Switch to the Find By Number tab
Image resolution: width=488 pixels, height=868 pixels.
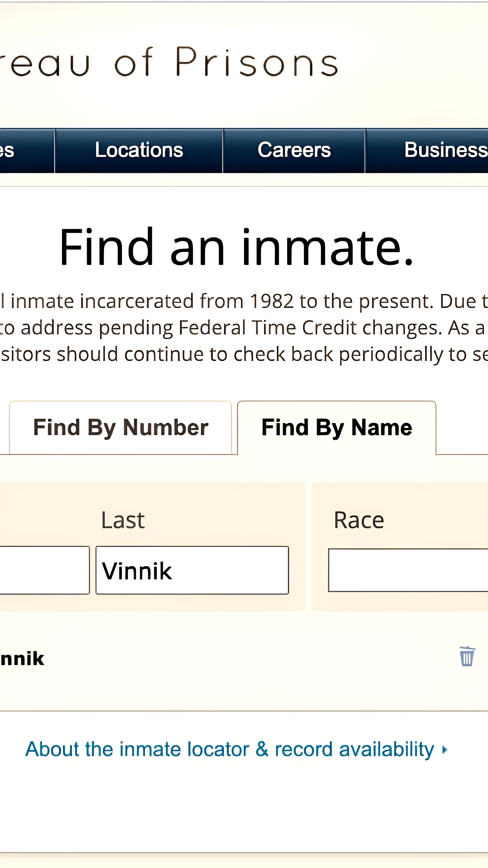pos(121,428)
